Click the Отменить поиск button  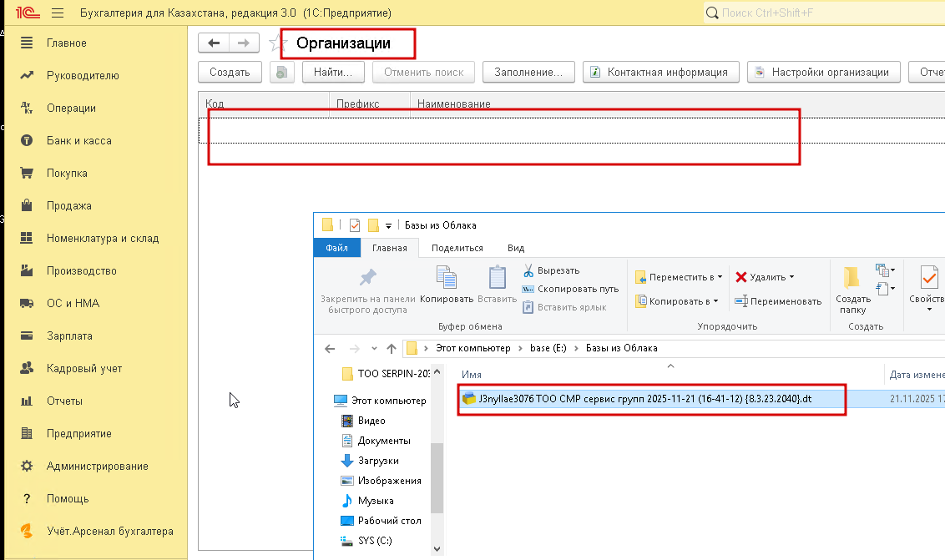pos(424,73)
